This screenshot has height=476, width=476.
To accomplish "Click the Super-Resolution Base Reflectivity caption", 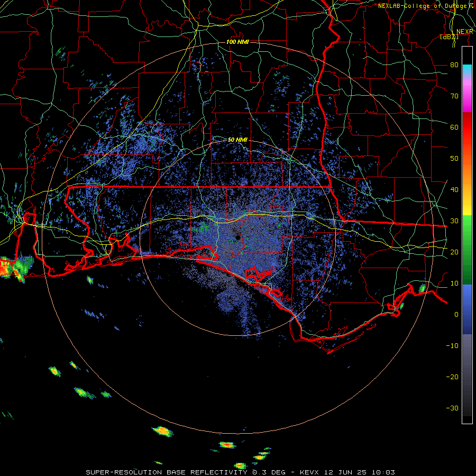I will [x=240, y=472].
